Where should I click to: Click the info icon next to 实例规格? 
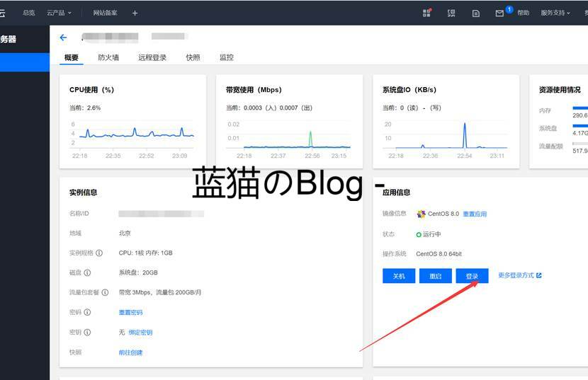click(x=99, y=253)
